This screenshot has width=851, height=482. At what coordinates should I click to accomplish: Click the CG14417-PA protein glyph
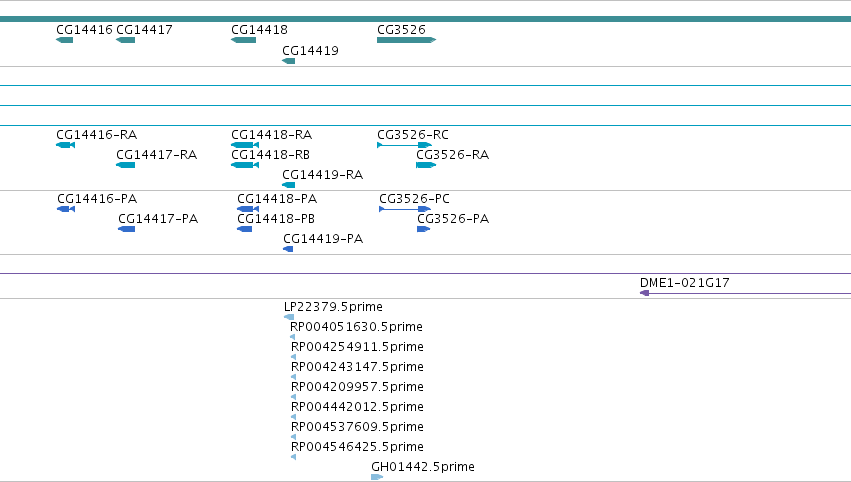(x=126, y=229)
